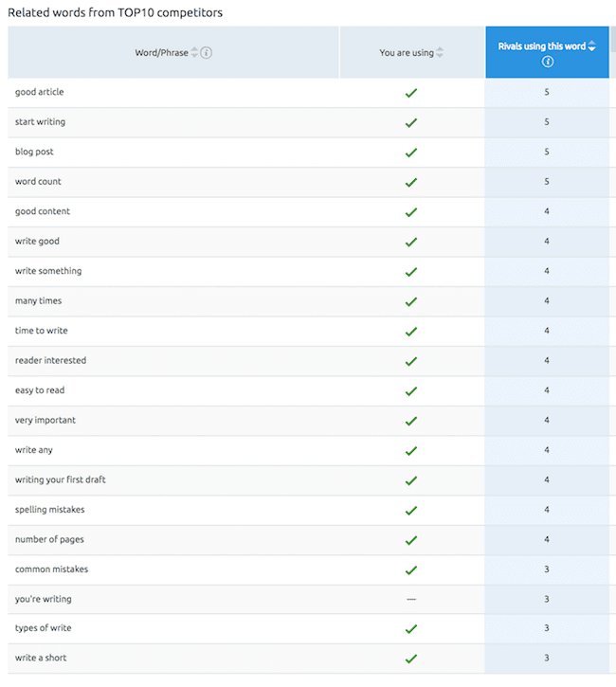Select the phrase 'write a short'
Viewport: 616px width, 687px height.
[41, 658]
